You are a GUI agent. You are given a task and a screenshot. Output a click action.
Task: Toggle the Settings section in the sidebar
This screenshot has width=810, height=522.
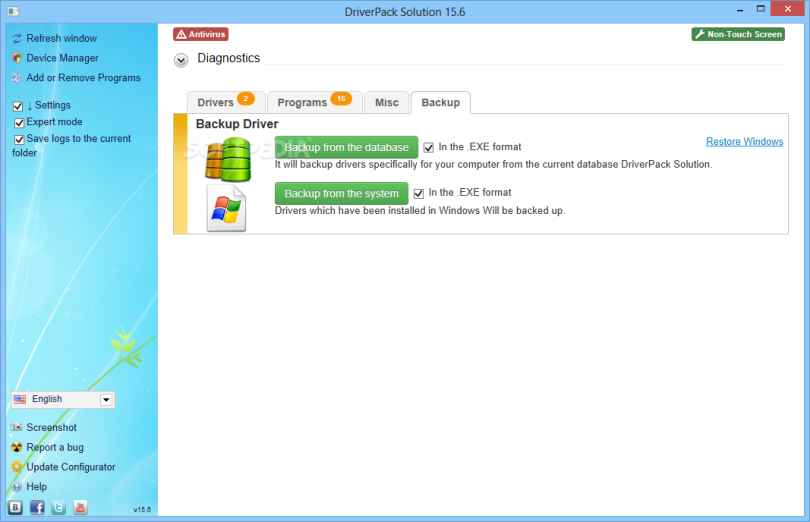pos(18,106)
